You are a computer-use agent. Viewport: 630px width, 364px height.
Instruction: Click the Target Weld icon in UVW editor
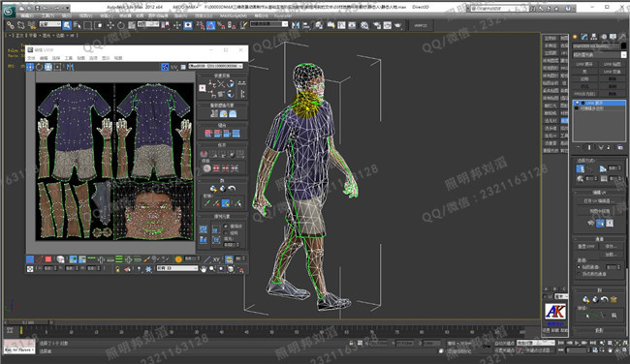click(206, 168)
